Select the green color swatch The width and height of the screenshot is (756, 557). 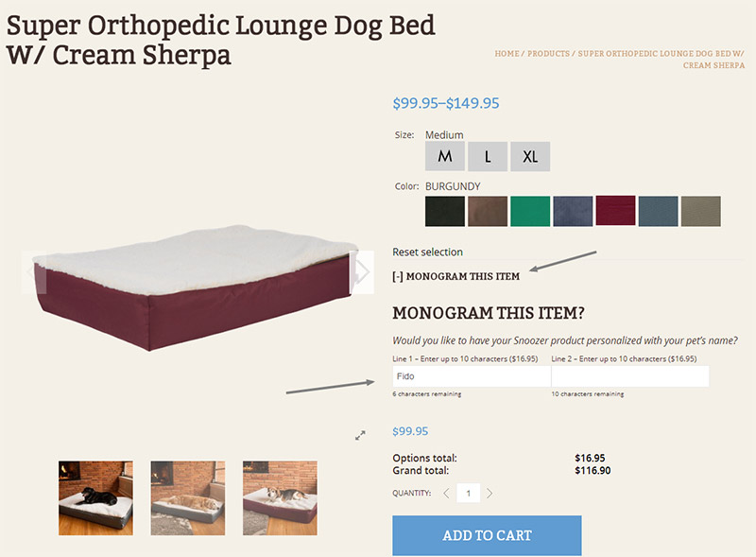coord(530,212)
